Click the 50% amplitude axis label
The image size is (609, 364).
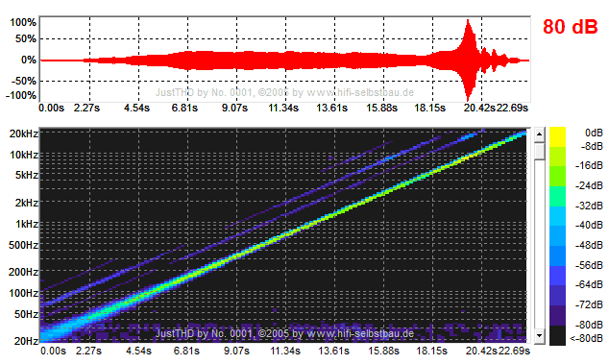tap(26, 38)
